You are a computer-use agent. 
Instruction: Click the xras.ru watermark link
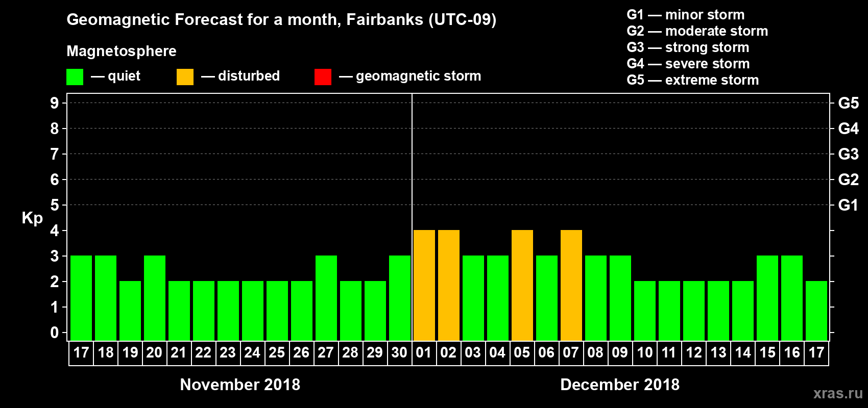[838, 393]
